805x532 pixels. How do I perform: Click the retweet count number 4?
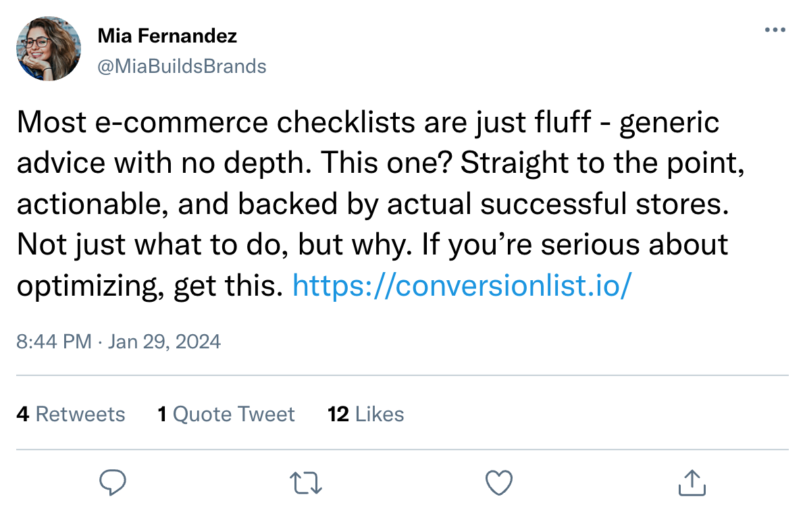[23, 414]
